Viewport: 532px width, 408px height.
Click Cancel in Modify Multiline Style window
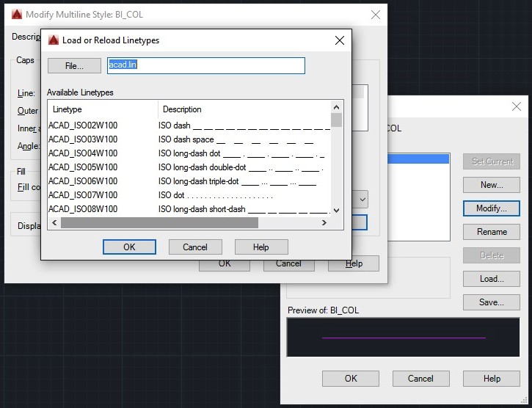point(288,266)
